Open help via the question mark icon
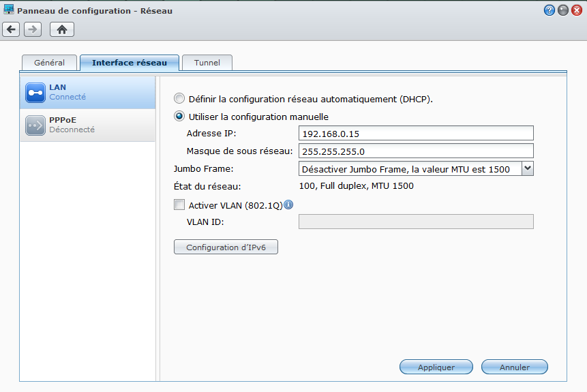This screenshot has width=587, height=392. tap(549, 10)
